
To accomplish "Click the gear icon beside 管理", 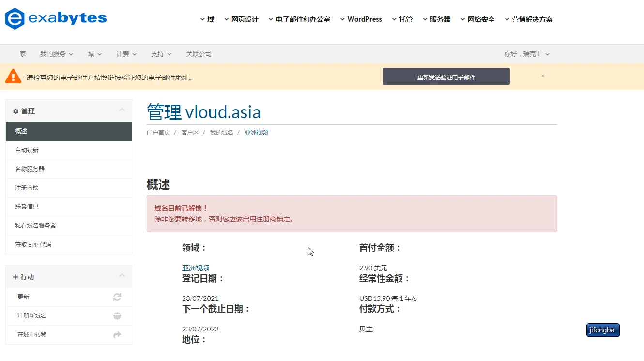I will click(x=15, y=111).
